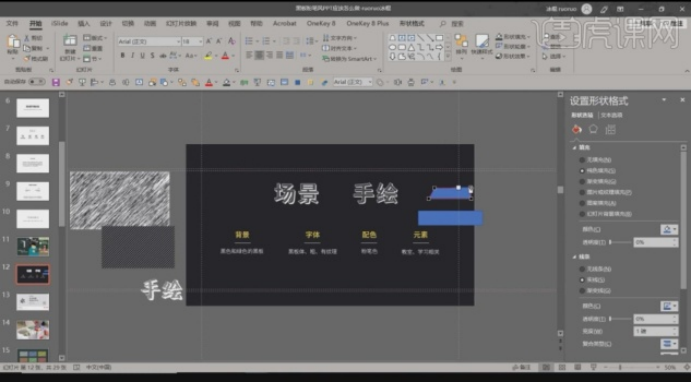692x383 pixels.
Task: Open the font size 18 dropdown
Action: [x=200, y=41]
